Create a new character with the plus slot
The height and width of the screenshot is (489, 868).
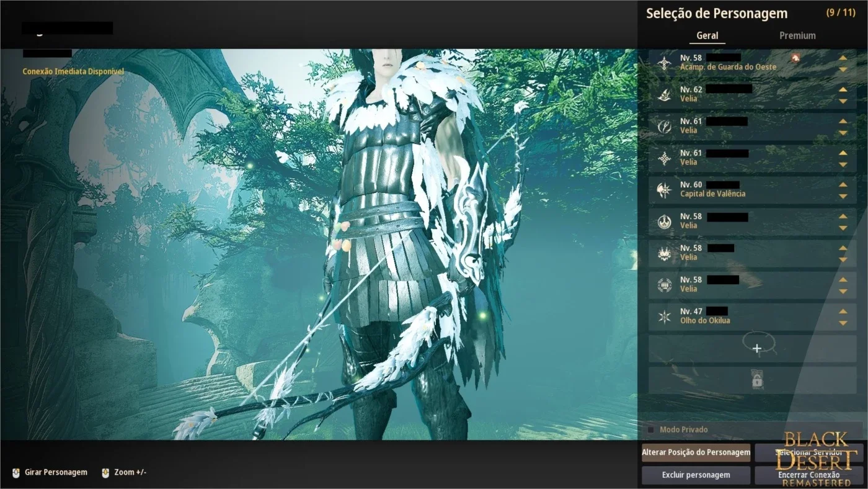pyautogui.click(x=756, y=349)
